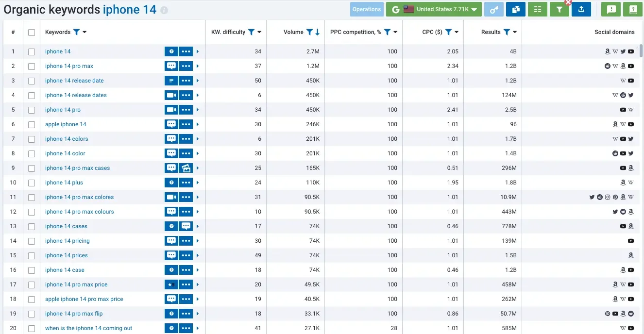
Task: Click the second chat-bubble icon for 'iphone 14 cases'
Action: pyautogui.click(x=186, y=226)
